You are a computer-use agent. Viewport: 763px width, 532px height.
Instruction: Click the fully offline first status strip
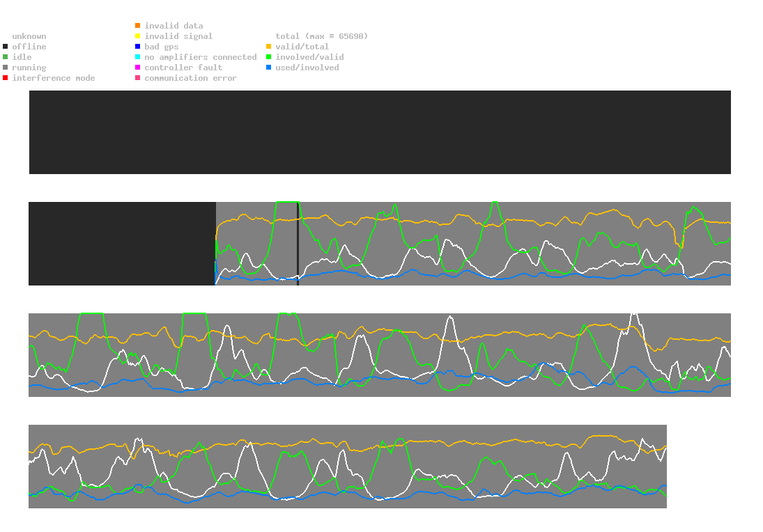point(380,132)
